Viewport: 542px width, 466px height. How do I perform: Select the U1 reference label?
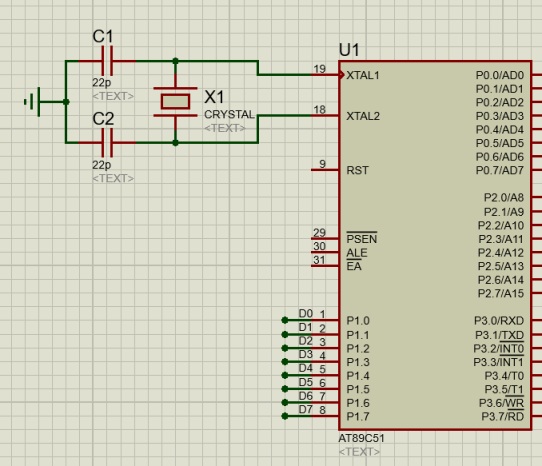click(349, 50)
